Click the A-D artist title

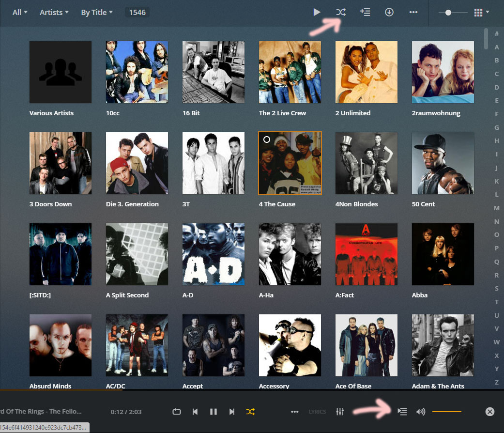coord(188,295)
